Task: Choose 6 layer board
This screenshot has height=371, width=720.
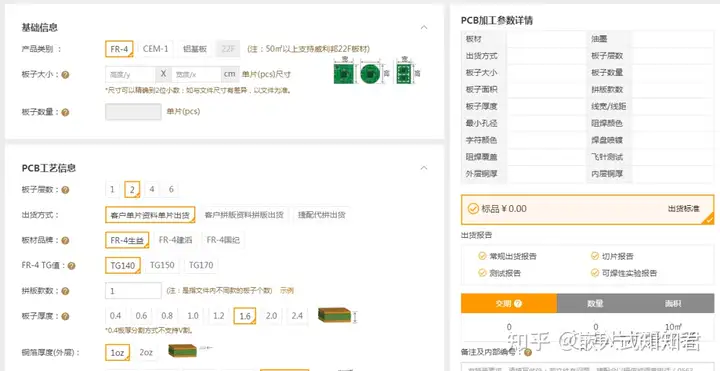Action: pos(171,190)
